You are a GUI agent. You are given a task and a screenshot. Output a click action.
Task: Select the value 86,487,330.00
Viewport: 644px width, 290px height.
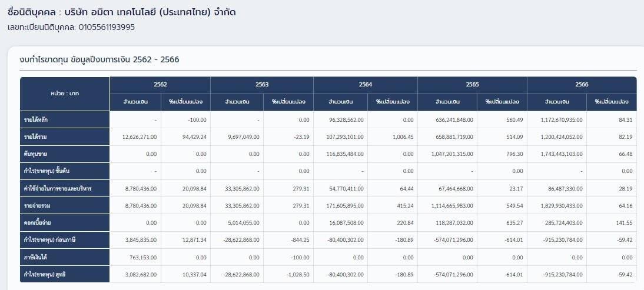click(565, 189)
